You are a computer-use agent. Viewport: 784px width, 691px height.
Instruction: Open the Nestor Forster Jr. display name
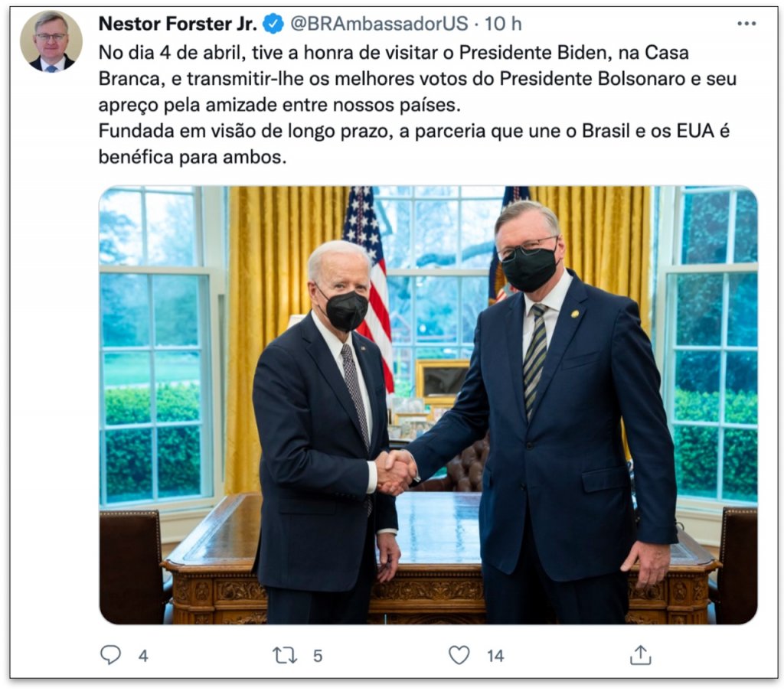pos(178,24)
